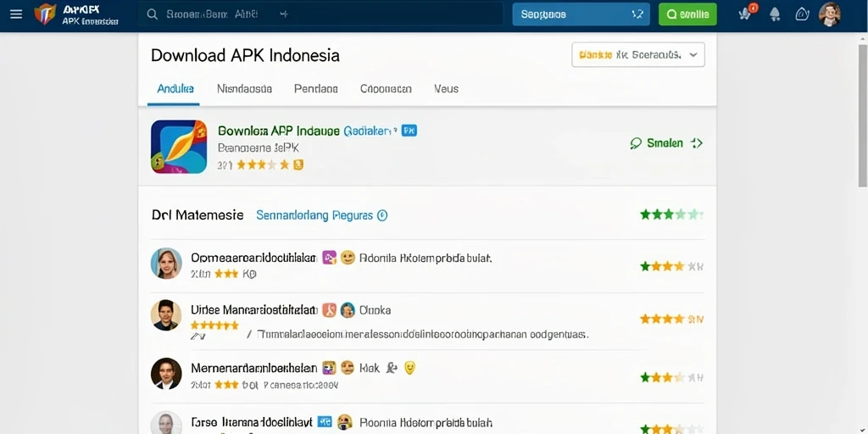Open the colorful feather app icon

coord(179,147)
